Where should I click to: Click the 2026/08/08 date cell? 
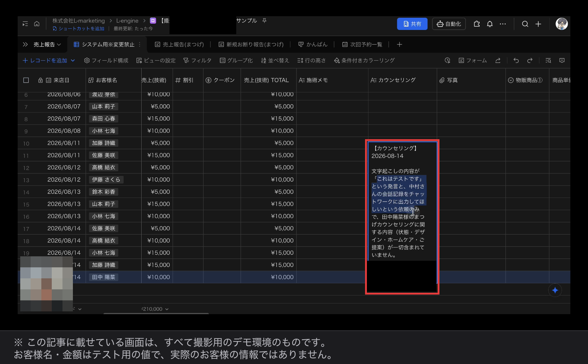click(64, 131)
